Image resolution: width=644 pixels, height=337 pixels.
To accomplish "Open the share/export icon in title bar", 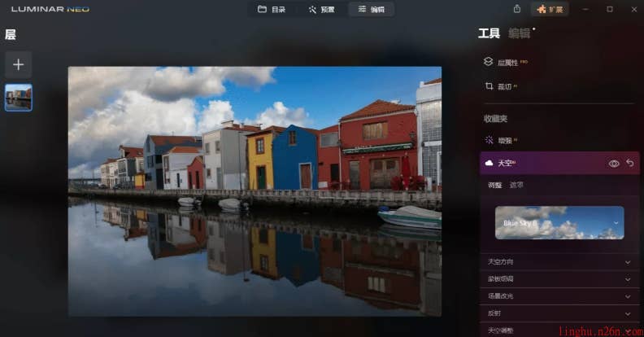I will 517,9.
